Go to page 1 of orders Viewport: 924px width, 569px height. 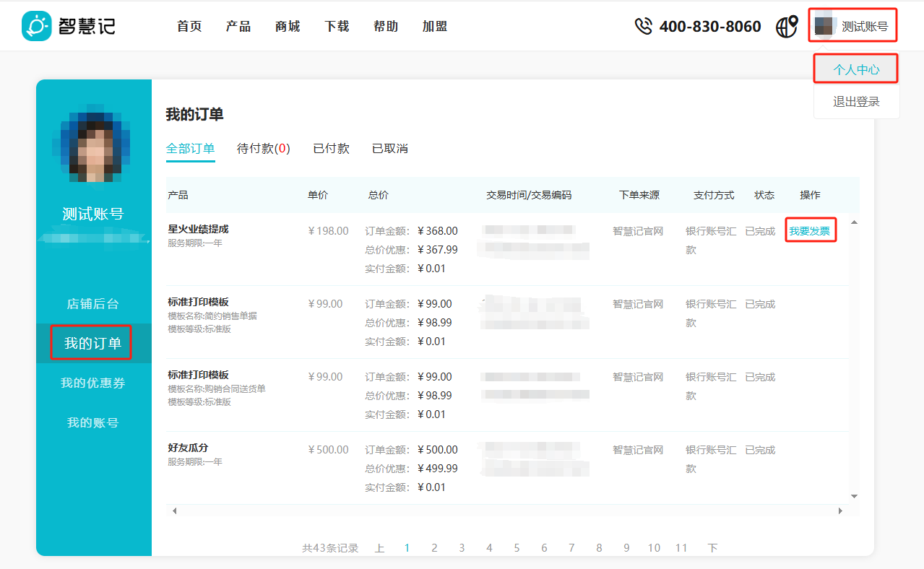[407, 548]
